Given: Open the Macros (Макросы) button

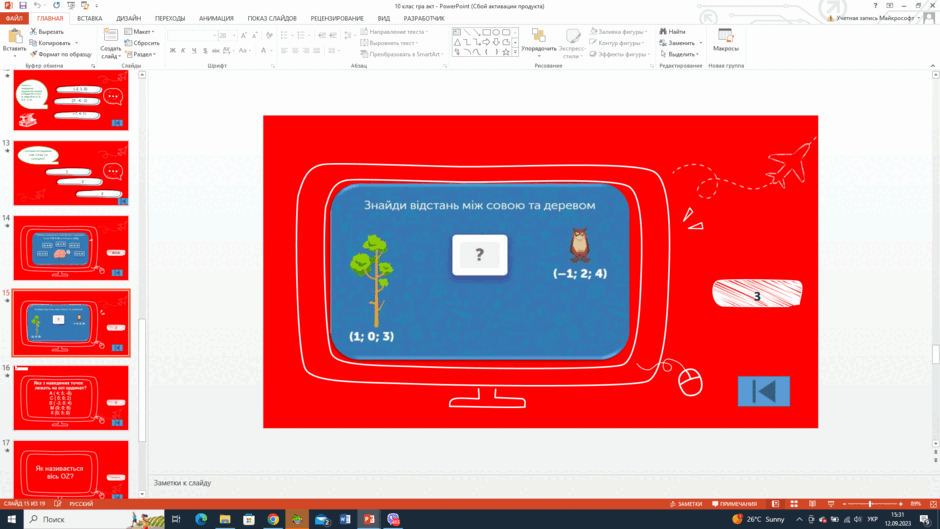Looking at the screenshot, I should pyautogui.click(x=725, y=40).
